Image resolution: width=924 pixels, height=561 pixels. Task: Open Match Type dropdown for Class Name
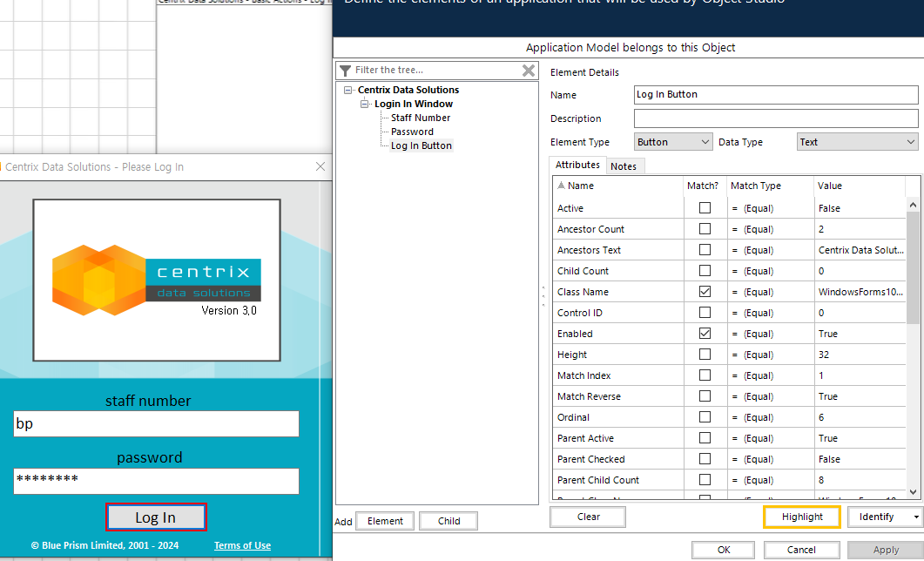(x=770, y=292)
